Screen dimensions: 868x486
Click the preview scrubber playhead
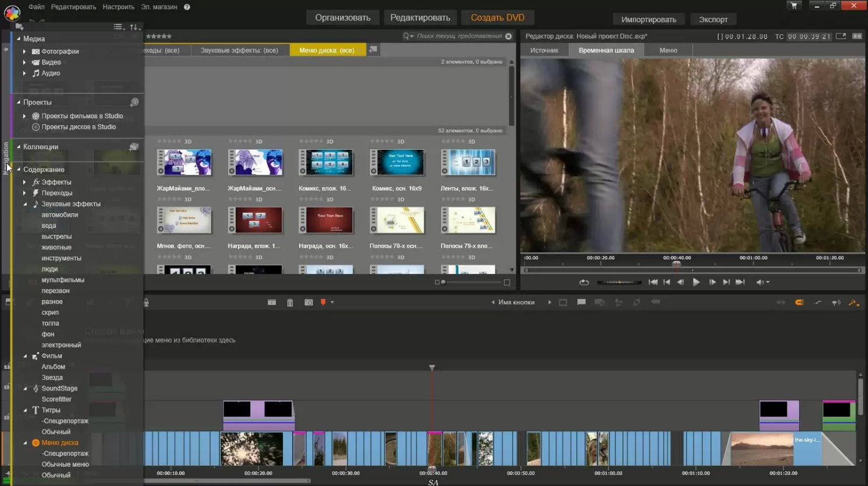(x=677, y=264)
